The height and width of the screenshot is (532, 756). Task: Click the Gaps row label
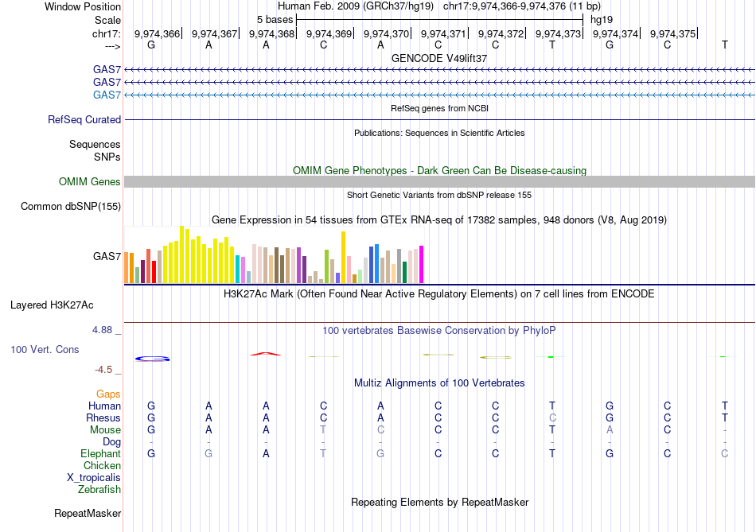pyautogui.click(x=108, y=394)
